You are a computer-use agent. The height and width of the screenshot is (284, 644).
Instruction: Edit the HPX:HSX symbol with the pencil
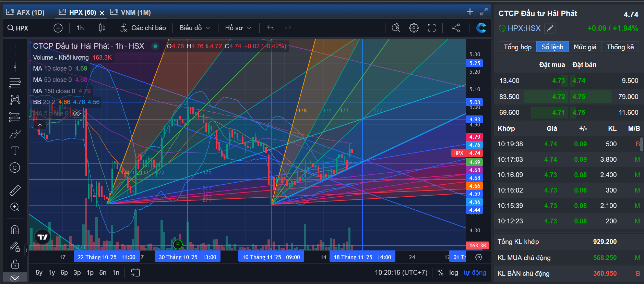coord(550,28)
